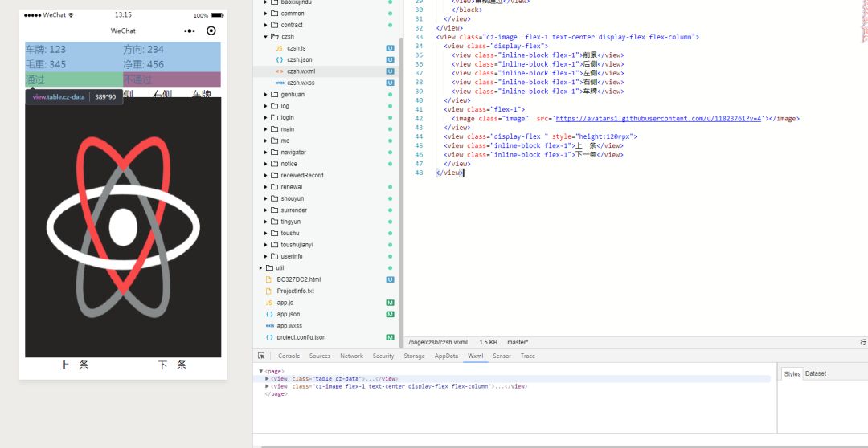Image resolution: width=868 pixels, height=448 pixels.
Task: Open the githubusercontent image URL in code
Action: click(x=659, y=118)
